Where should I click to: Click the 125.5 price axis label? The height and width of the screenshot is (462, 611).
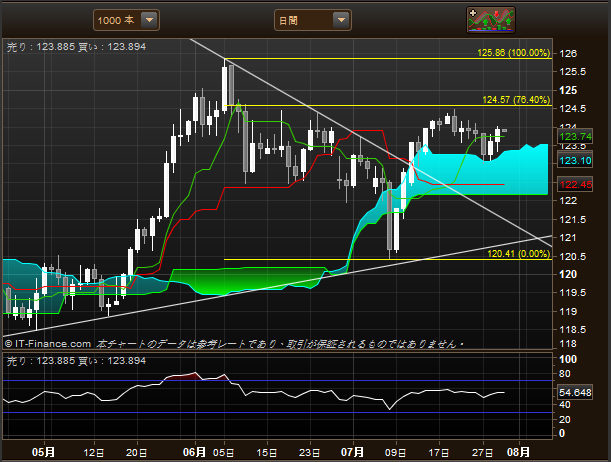572,72
